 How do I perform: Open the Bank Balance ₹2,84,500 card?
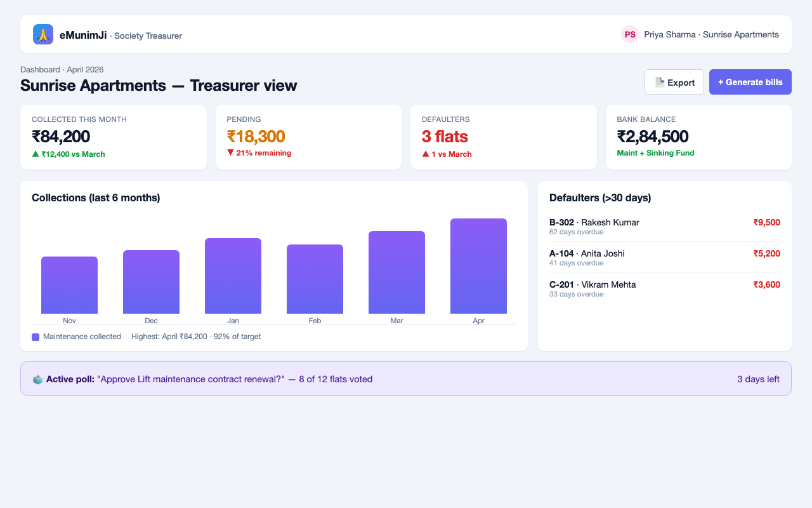pos(698,137)
